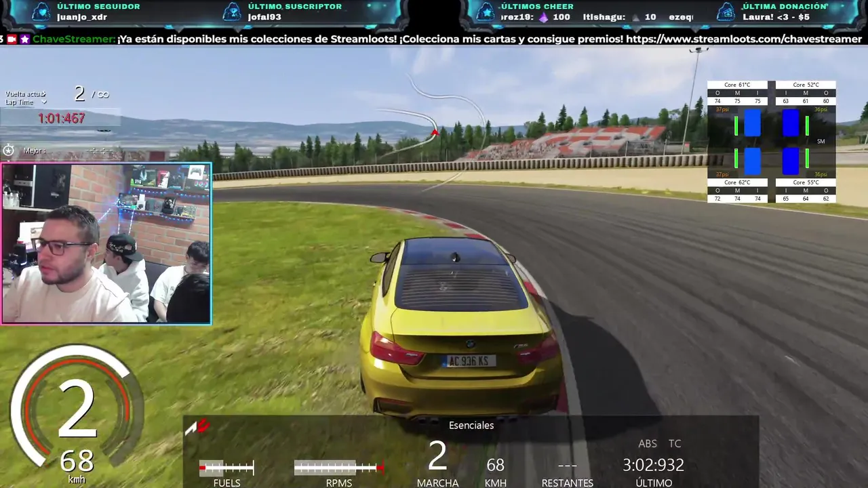Image resolution: width=868 pixels, height=488 pixels.
Task: Click the Core 62°C tyre header
Action: point(737,182)
